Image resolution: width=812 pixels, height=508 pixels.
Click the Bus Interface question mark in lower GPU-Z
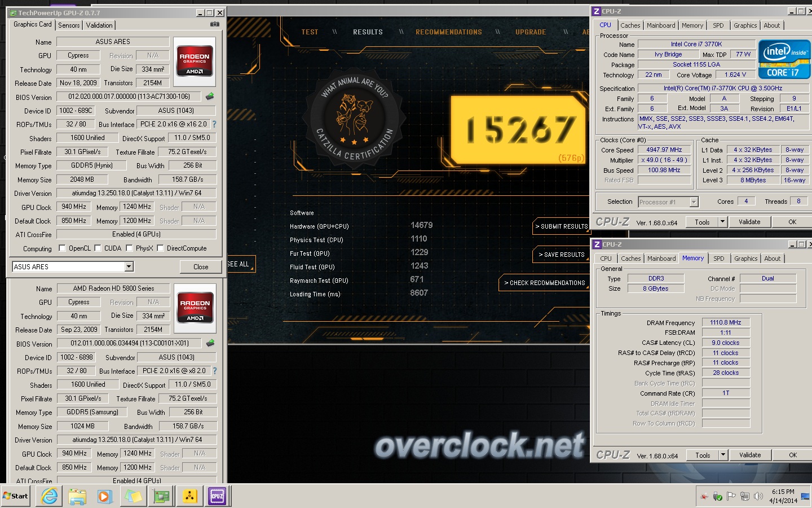coord(215,371)
